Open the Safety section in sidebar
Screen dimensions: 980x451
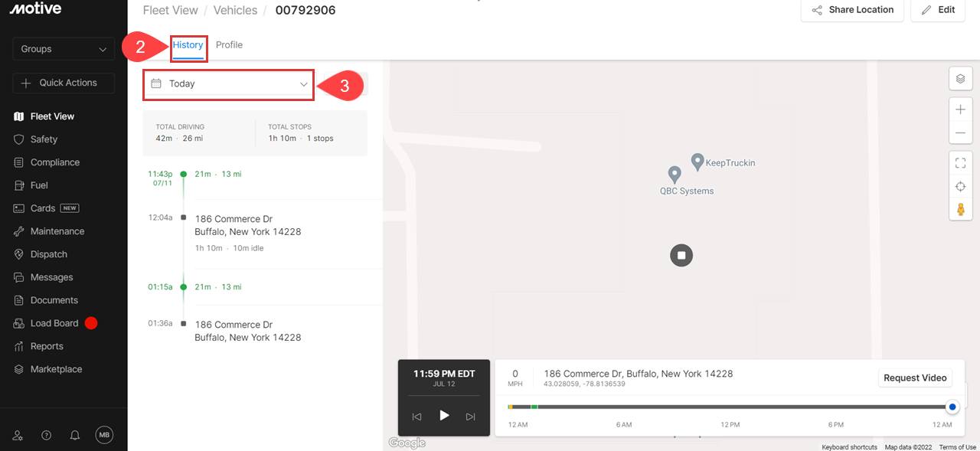[x=46, y=139]
